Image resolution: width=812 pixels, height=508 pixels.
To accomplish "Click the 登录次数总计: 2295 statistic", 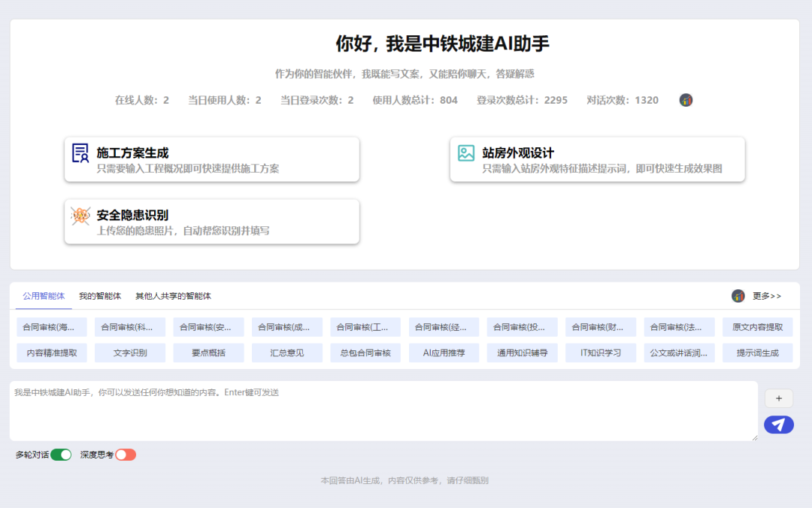I will pos(522,100).
